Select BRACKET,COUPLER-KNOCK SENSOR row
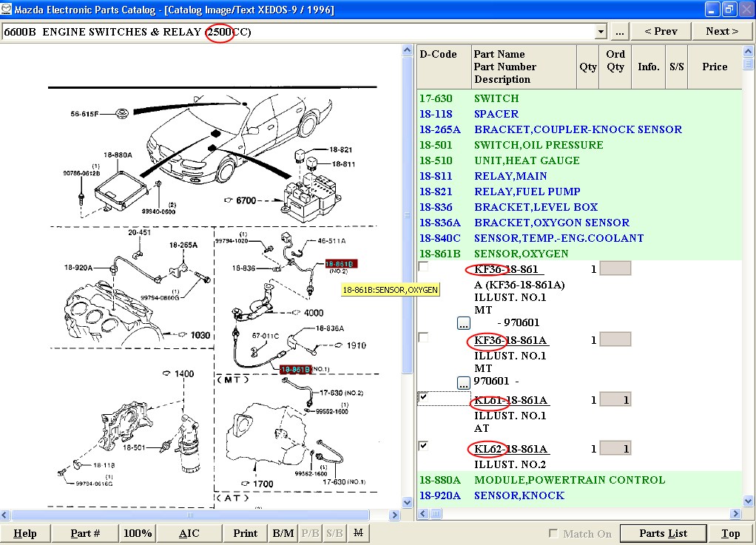This screenshot has height=545, width=756. click(579, 129)
